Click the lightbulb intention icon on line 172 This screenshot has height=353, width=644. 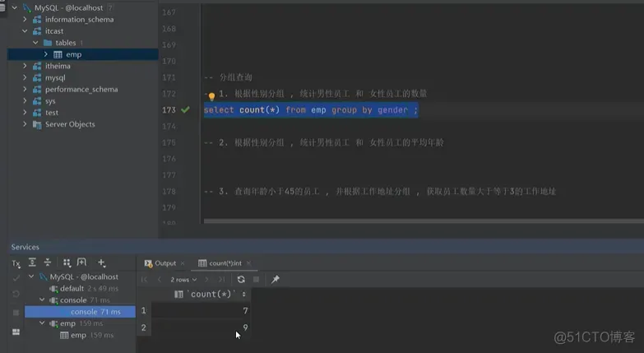point(211,96)
